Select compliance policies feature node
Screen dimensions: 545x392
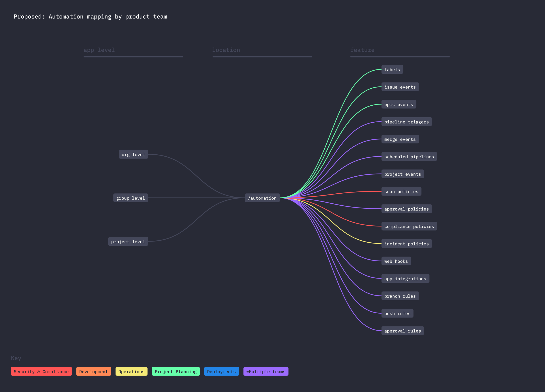(409, 226)
